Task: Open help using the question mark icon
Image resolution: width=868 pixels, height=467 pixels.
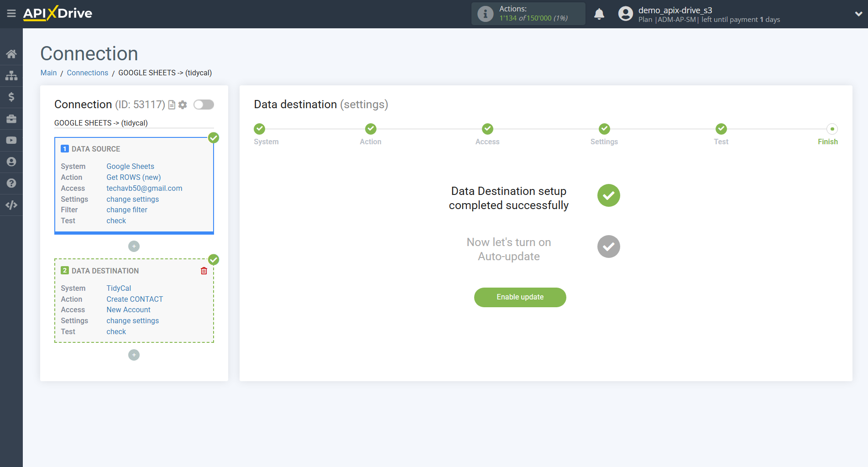Action: pos(11,183)
